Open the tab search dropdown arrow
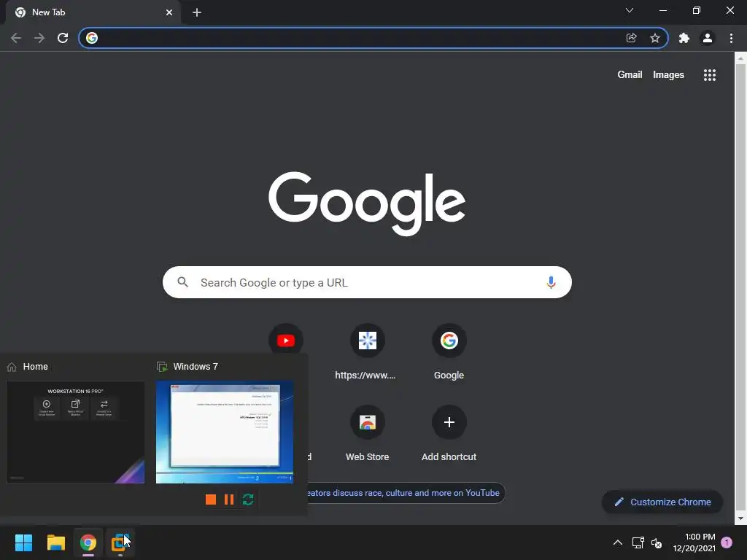 [630, 10]
